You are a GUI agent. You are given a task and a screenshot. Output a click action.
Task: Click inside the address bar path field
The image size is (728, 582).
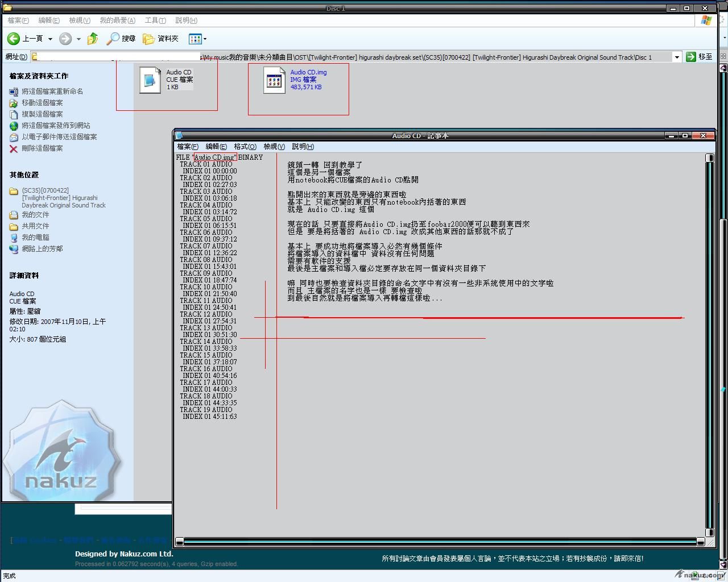click(x=351, y=57)
